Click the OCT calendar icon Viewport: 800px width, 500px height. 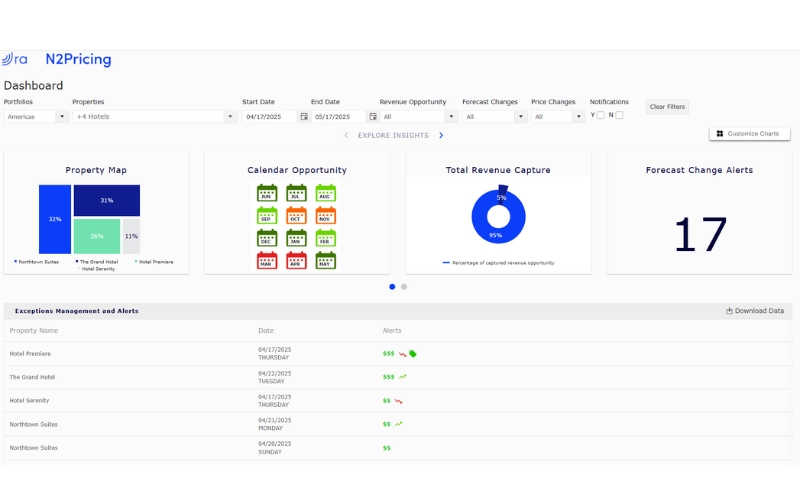point(296,216)
